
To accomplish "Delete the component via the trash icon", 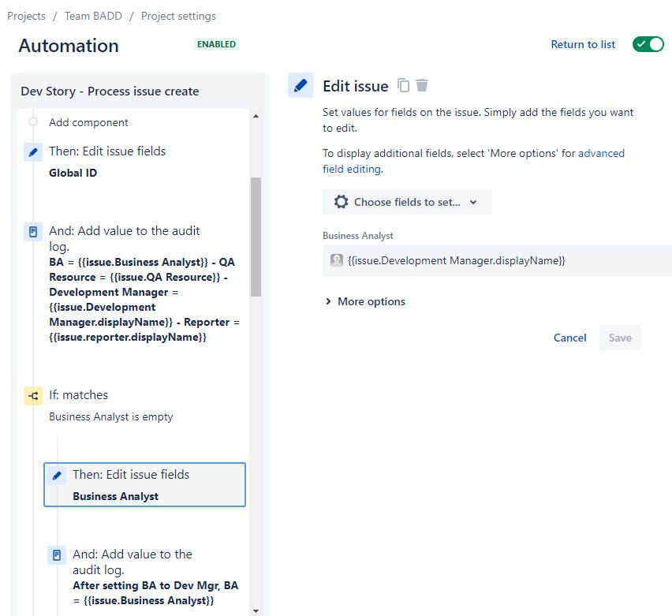I will point(422,85).
